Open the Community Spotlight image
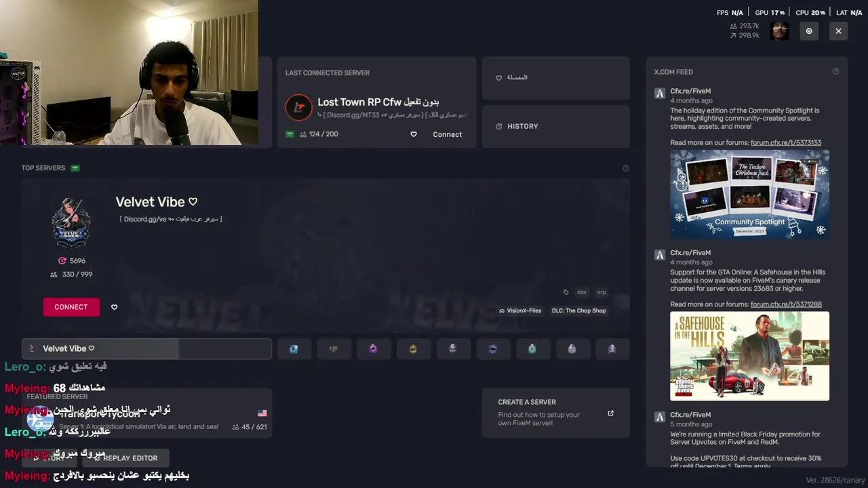 749,194
